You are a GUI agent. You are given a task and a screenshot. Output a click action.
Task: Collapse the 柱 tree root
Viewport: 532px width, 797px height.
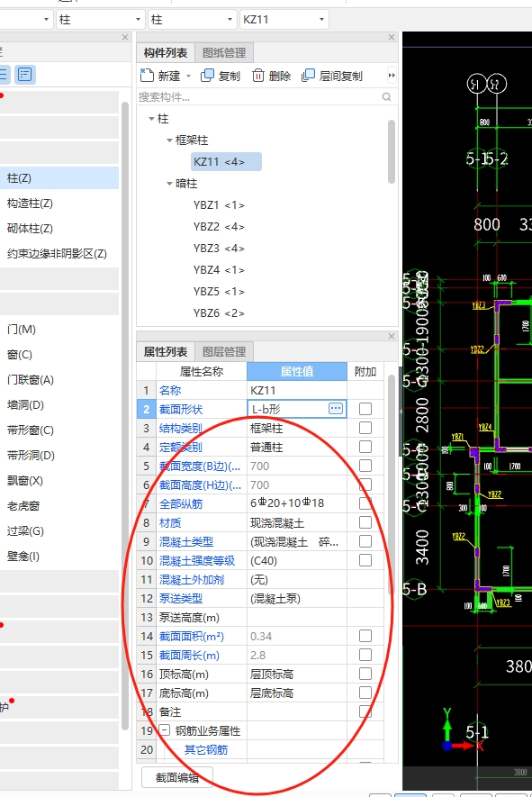[151, 119]
